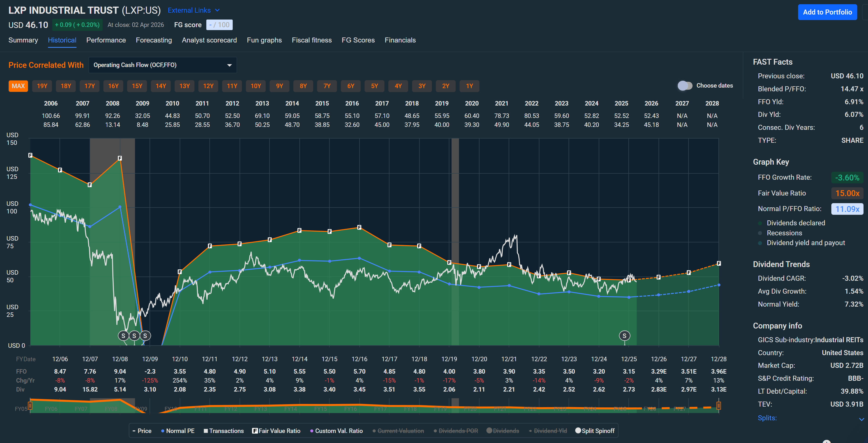Select the 5Y time range
This screenshot has height=443, width=868.
point(374,86)
